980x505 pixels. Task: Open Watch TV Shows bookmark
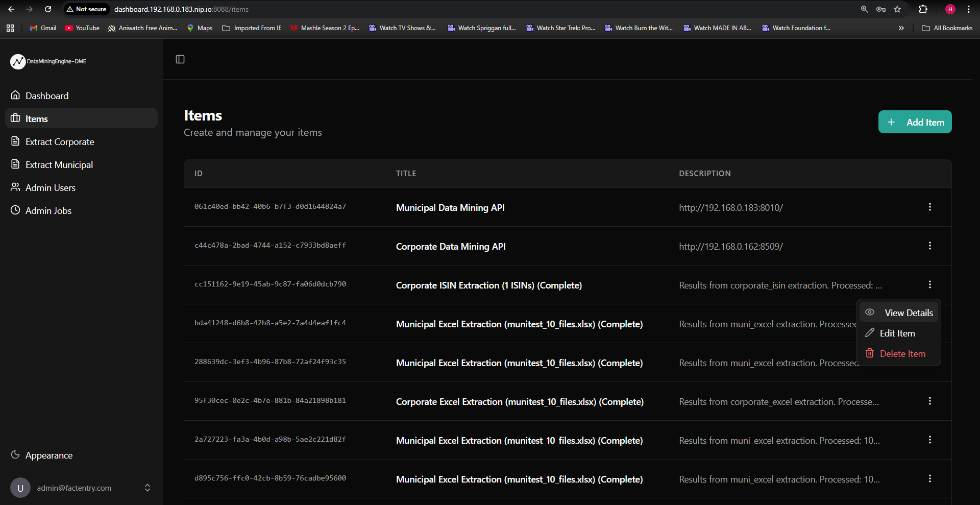402,28
